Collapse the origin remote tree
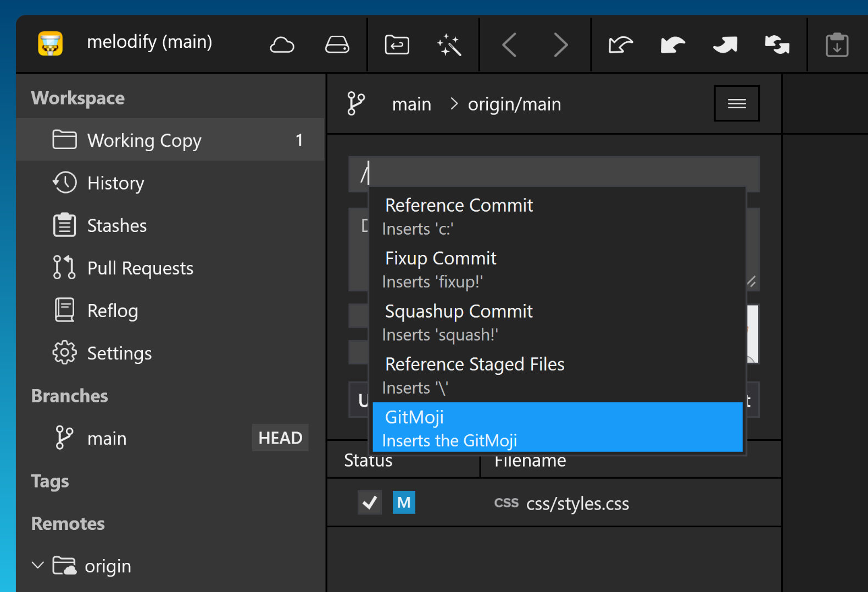Screen dimensions: 868x592 click(x=38, y=566)
